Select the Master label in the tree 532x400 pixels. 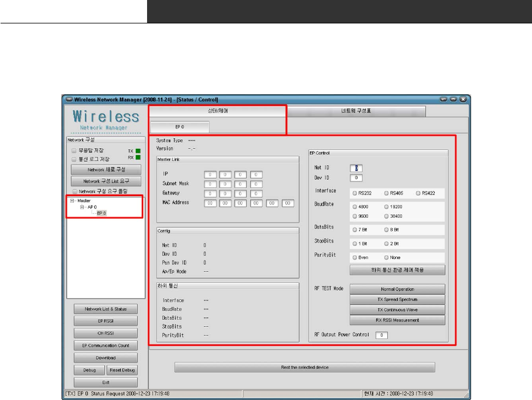(x=84, y=200)
